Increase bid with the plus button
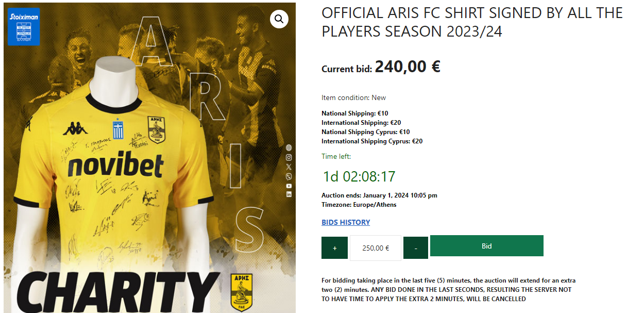The image size is (644, 313). [x=334, y=248]
